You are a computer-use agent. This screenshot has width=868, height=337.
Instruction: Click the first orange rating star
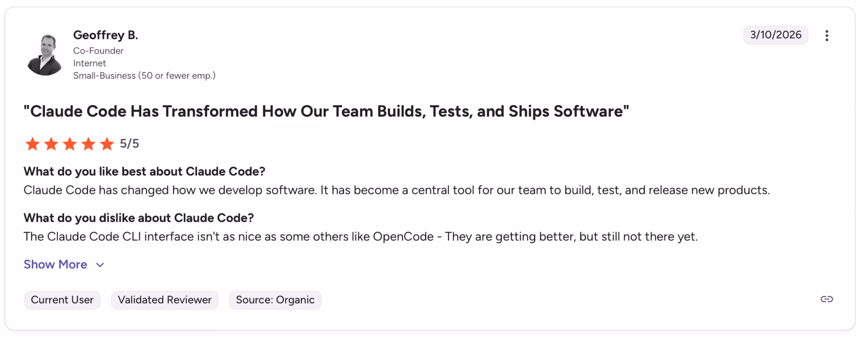click(33, 144)
